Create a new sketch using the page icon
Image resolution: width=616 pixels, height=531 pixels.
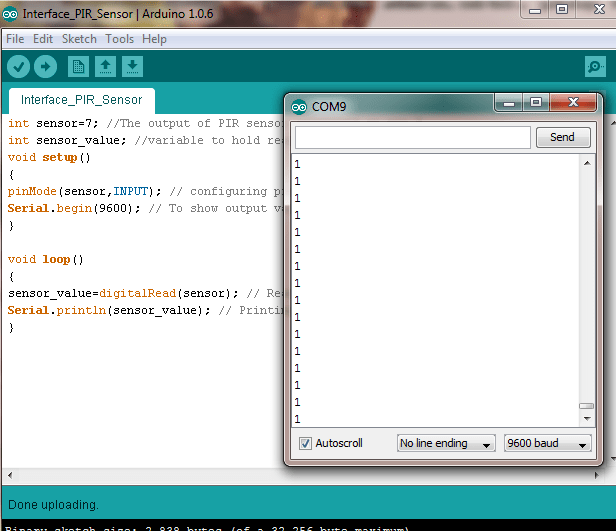point(79,66)
